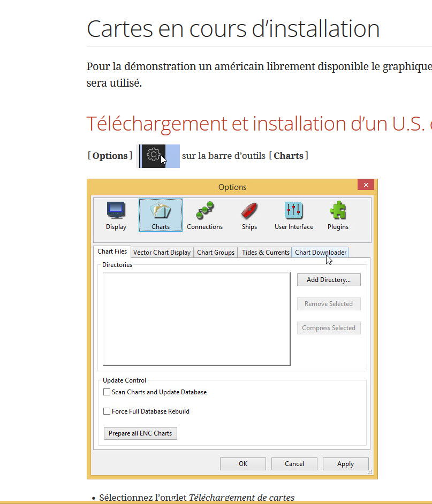Image resolution: width=432 pixels, height=504 pixels.
Task: Click the heading "Cartes en cours d’installation"
Action: point(233,29)
